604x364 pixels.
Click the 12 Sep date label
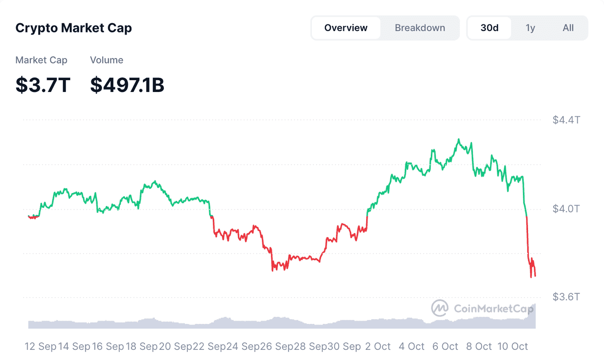(41, 347)
